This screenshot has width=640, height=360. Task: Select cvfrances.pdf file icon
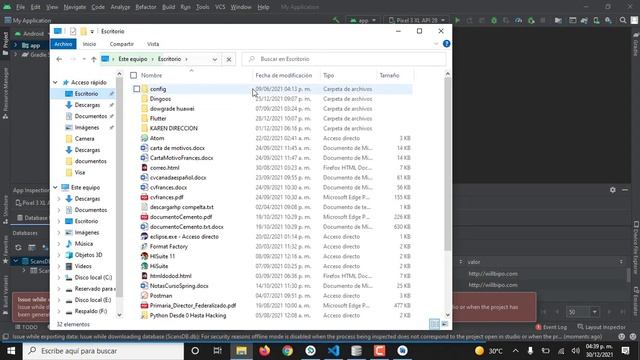144,197
